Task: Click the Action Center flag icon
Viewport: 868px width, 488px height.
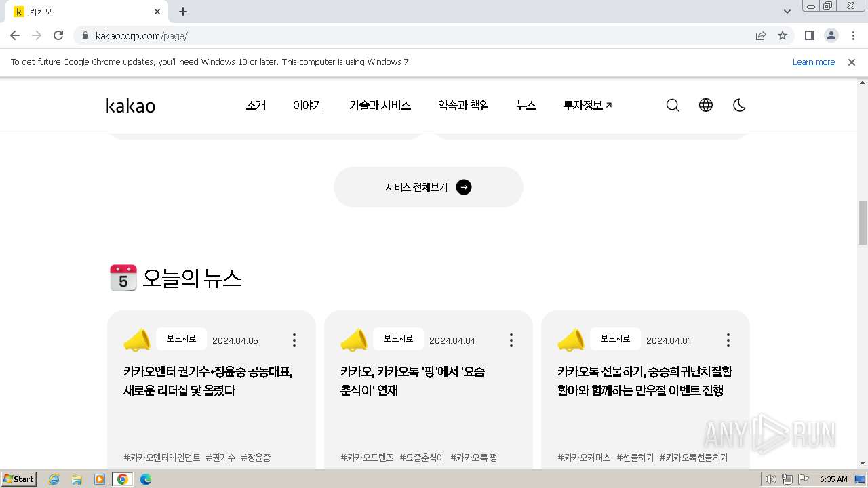Action: (804, 479)
